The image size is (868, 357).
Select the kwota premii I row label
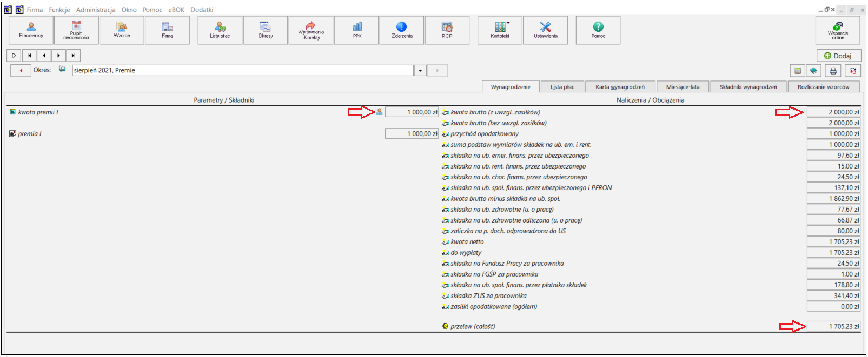tap(38, 112)
